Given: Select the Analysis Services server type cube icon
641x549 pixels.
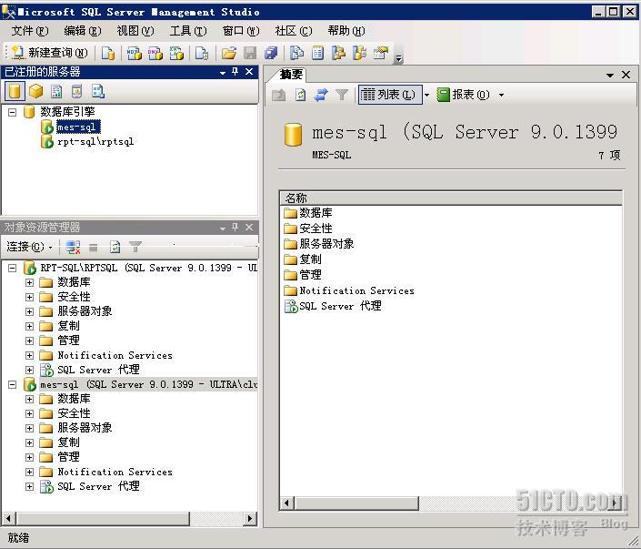Looking at the screenshot, I should [36, 91].
